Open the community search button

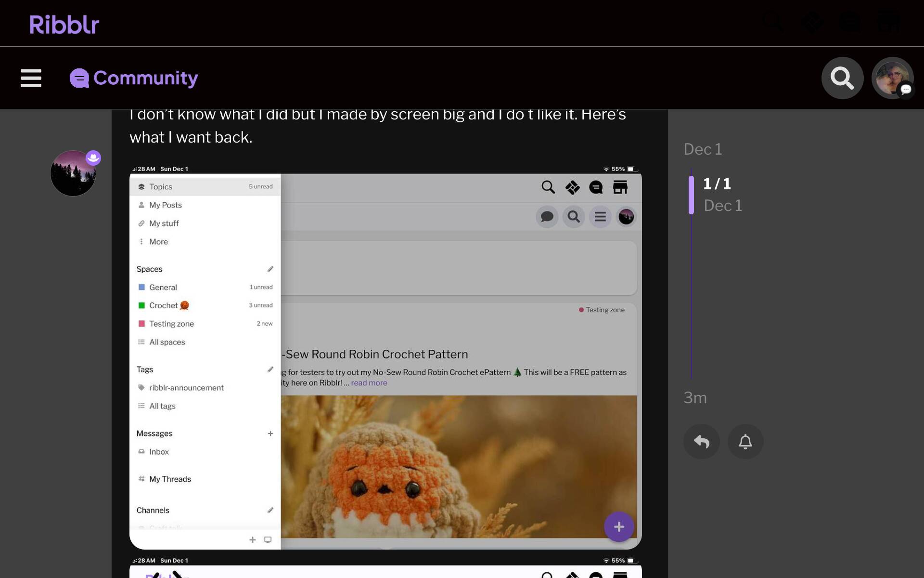pyautogui.click(x=842, y=78)
